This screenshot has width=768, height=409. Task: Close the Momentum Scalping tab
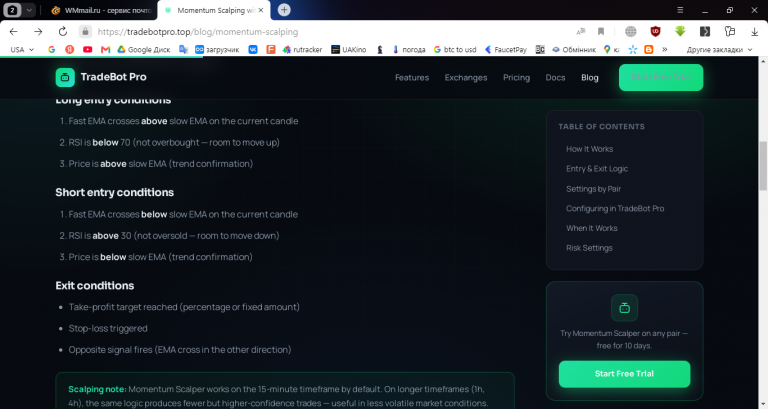tap(261, 10)
